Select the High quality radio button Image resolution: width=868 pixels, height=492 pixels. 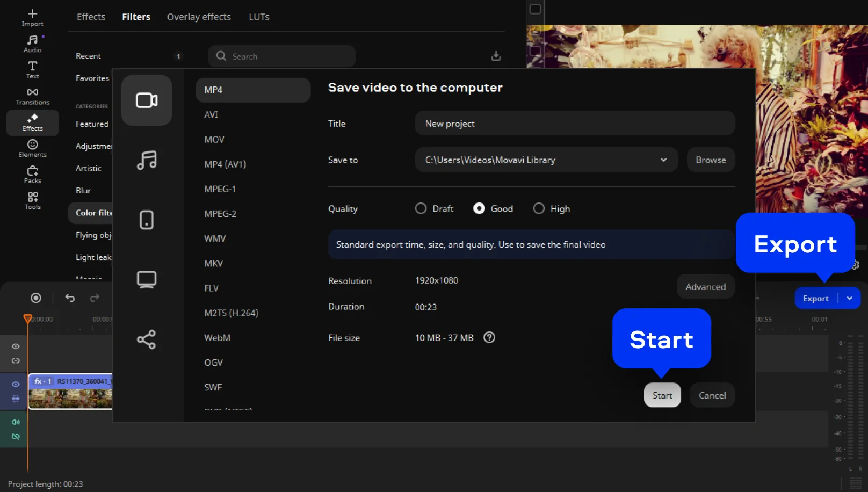point(539,208)
